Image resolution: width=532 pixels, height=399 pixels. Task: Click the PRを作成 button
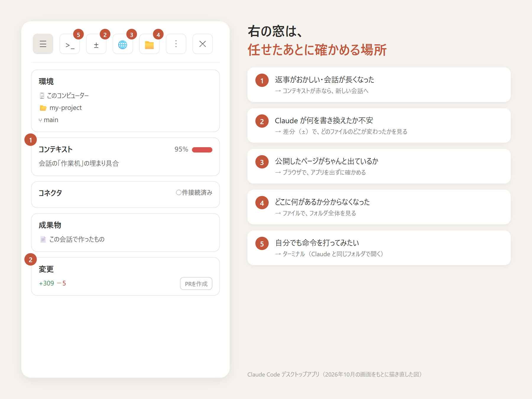[196, 284]
